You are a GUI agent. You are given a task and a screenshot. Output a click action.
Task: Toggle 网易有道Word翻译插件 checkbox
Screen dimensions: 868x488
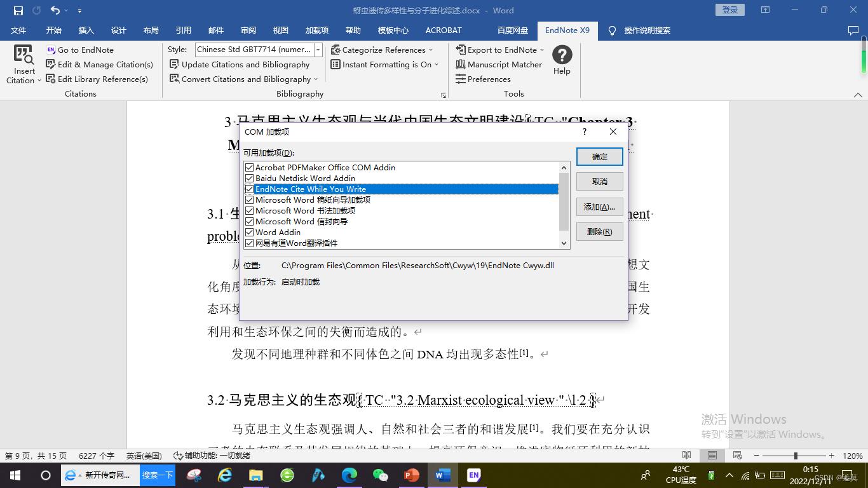tap(250, 243)
